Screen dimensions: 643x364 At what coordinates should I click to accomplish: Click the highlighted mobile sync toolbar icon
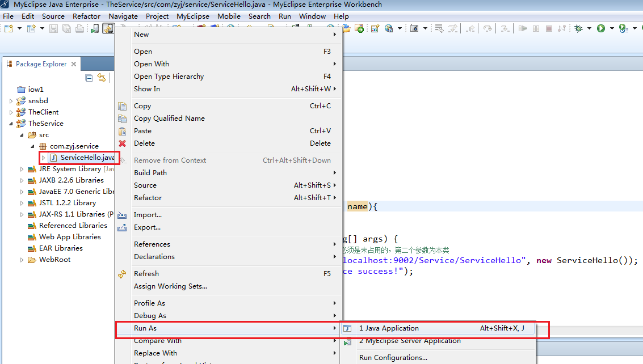coord(108,28)
